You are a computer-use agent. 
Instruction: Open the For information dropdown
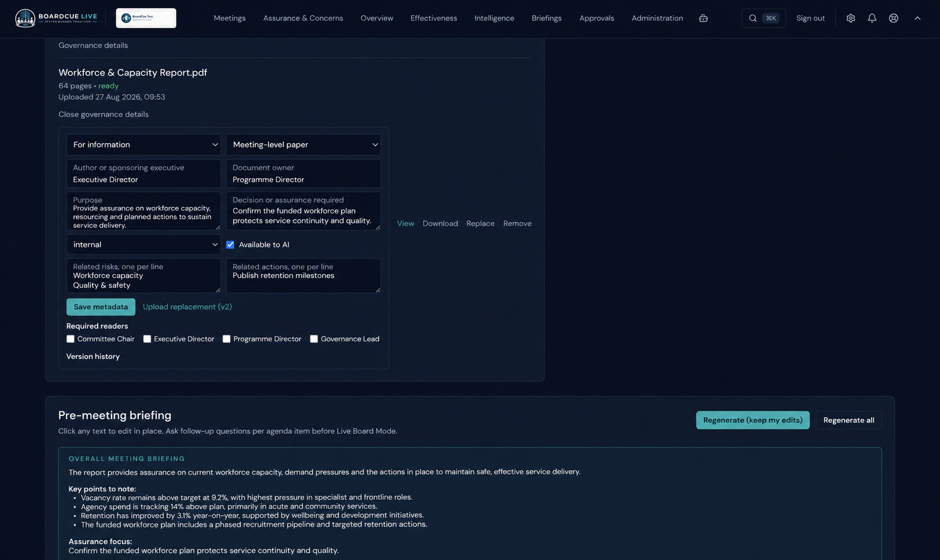coord(143,145)
